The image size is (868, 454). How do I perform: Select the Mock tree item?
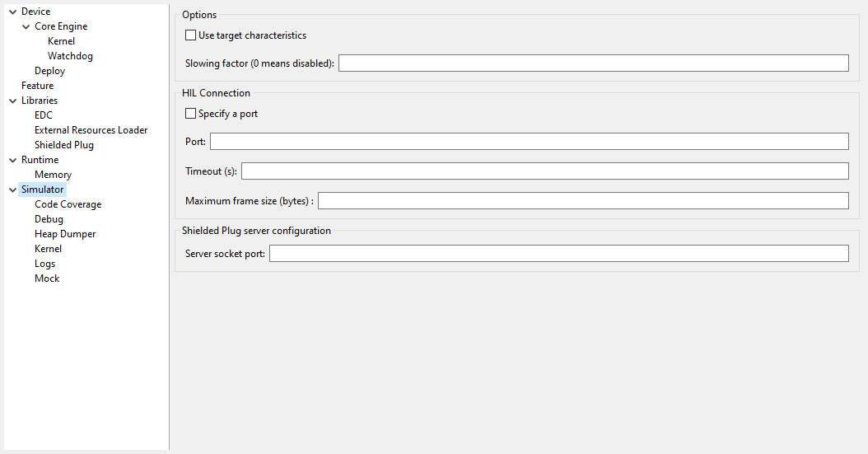pyautogui.click(x=47, y=278)
